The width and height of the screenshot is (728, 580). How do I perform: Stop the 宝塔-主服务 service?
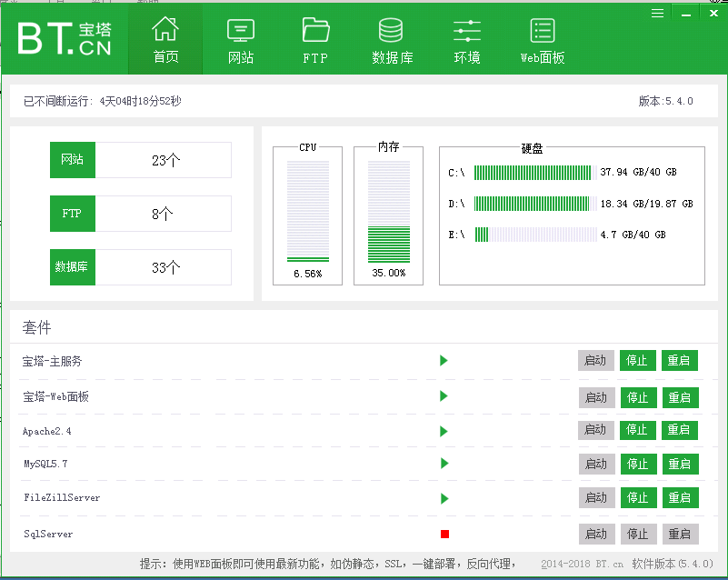click(637, 360)
